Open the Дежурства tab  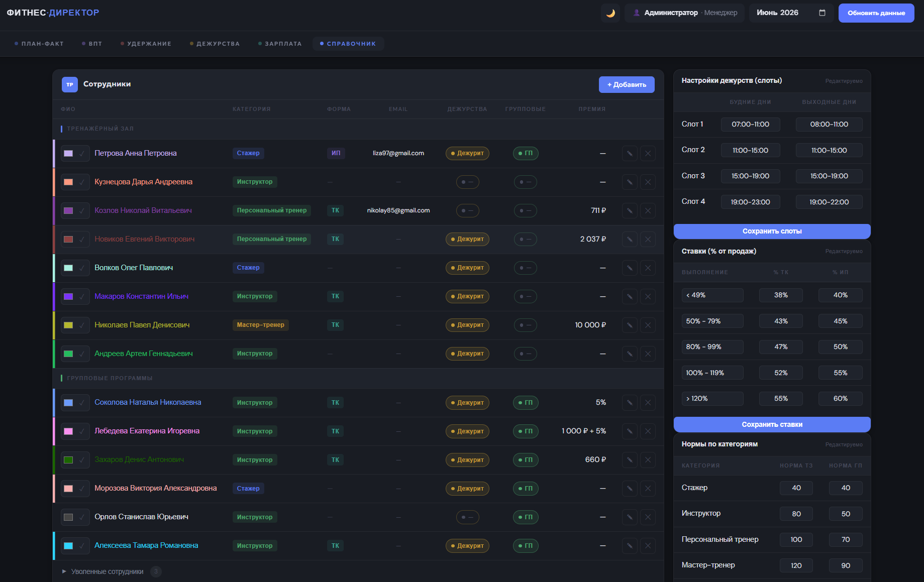coord(215,44)
